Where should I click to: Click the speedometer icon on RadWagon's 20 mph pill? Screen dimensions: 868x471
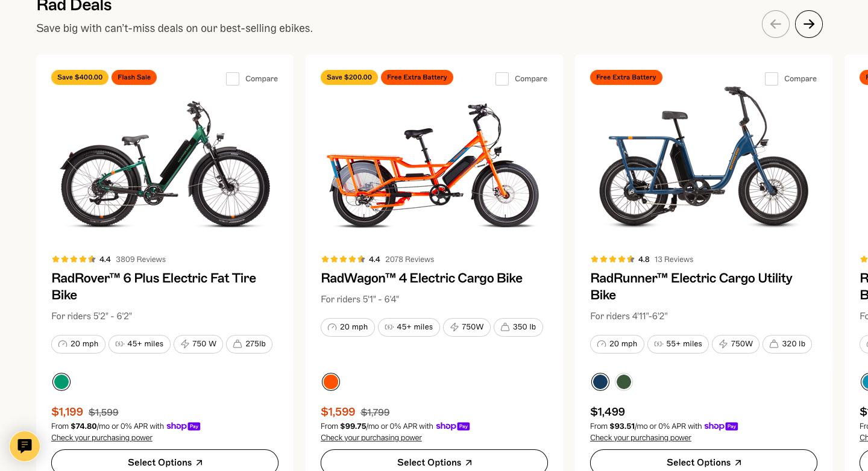[332, 327]
